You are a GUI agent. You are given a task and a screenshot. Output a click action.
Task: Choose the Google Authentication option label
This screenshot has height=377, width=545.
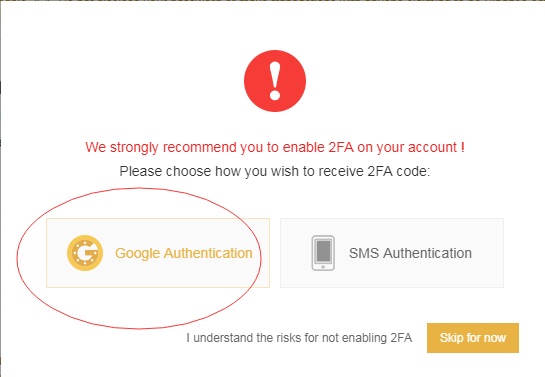coord(184,253)
